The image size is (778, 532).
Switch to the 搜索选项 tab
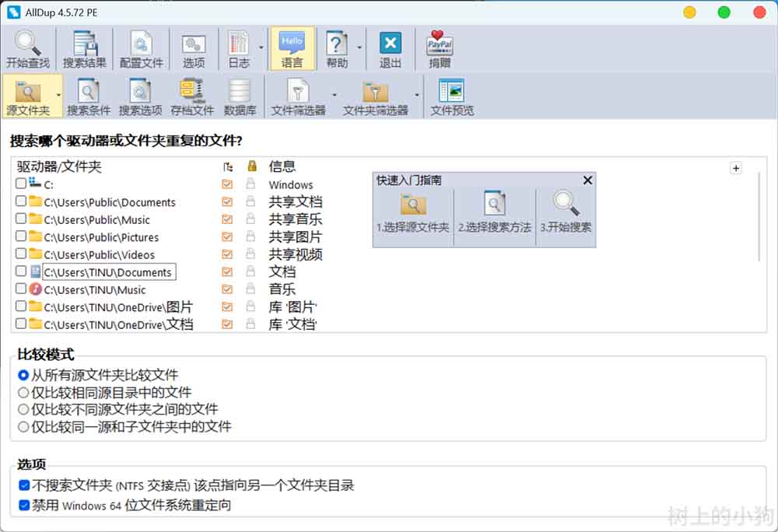140,96
